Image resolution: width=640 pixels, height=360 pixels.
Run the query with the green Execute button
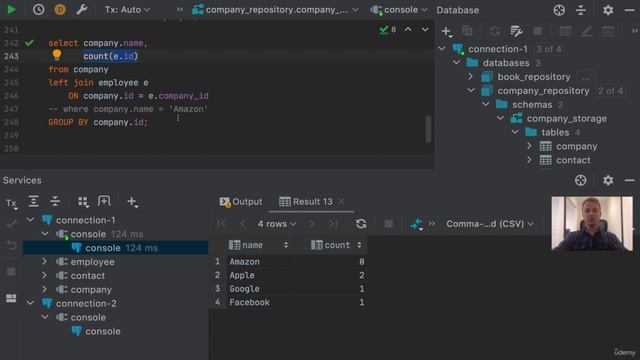pos(11,9)
